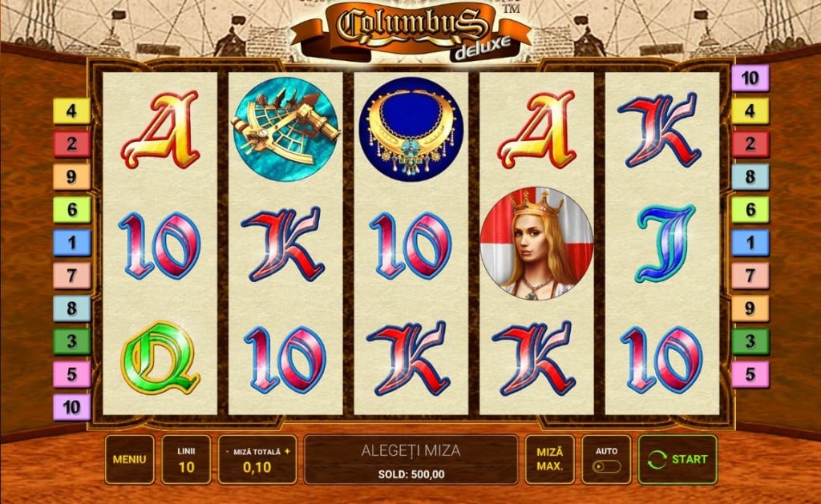Open the LINII lines selector
This screenshot has height=504, width=821.
pyautogui.click(x=186, y=459)
